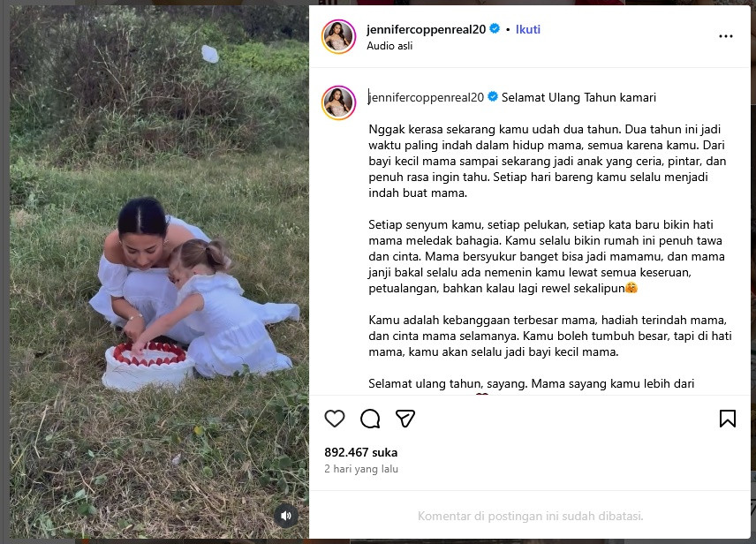Open the jennifercoppenreal20 username in the header

(x=427, y=29)
